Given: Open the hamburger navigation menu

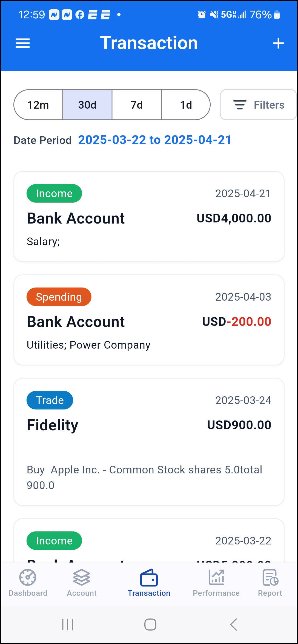Looking at the screenshot, I should point(22,43).
